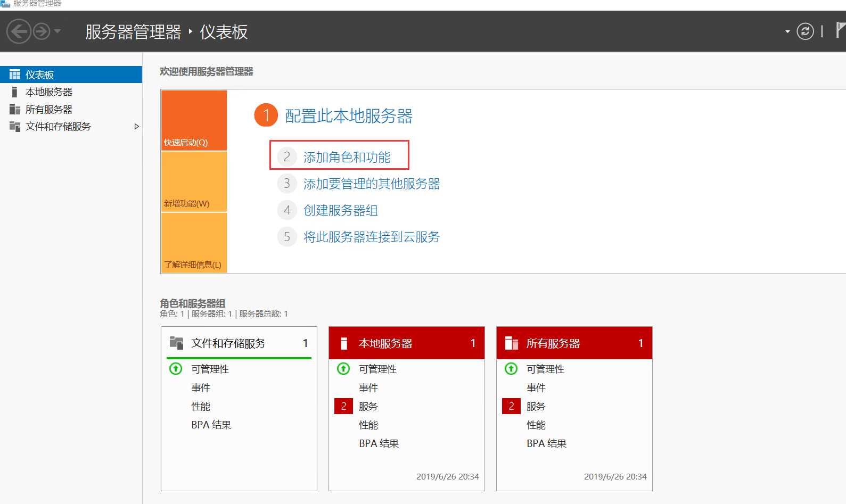Click 添加要管理的其他服务器 link
This screenshot has height=504, width=846.
(372, 184)
